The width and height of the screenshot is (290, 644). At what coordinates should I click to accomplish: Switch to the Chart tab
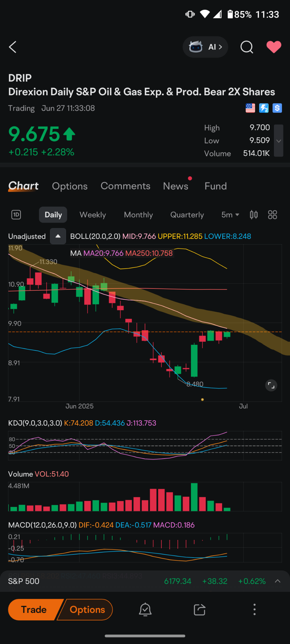tap(23, 186)
